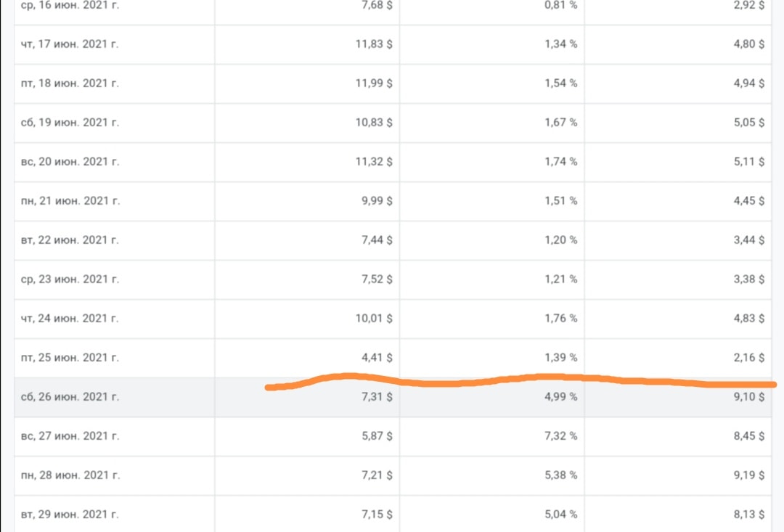Click the 9,19 $ value for пн, 28 июн.
784x532 pixels.
749,475
